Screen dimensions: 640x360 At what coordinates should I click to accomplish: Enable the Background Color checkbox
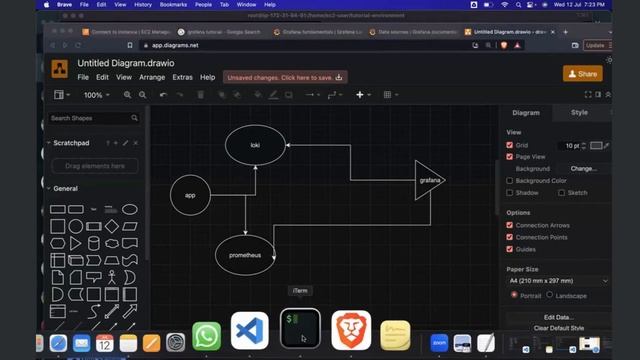(509, 180)
